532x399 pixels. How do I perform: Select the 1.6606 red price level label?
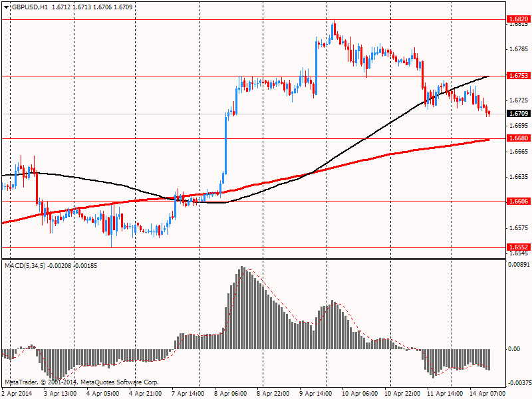tap(518, 201)
